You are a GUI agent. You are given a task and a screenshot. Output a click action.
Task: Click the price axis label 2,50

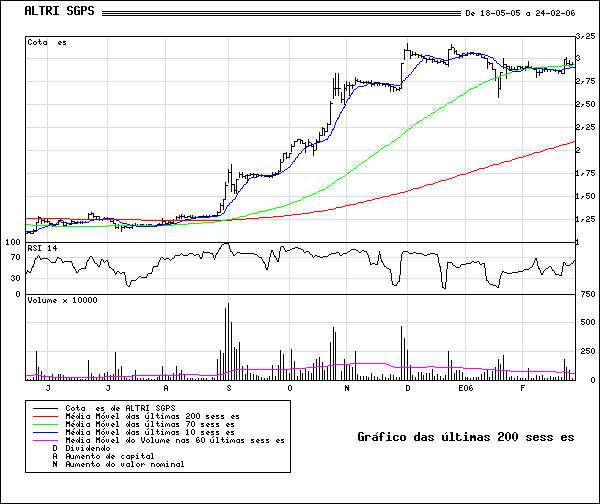[585, 104]
